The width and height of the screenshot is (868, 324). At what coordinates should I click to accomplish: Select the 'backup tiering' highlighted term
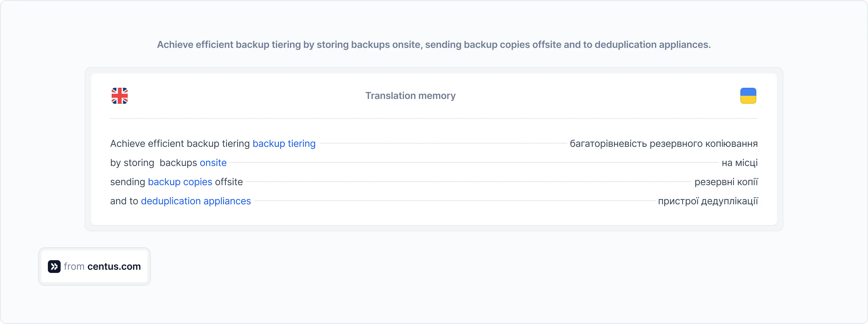[x=283, y=143]
